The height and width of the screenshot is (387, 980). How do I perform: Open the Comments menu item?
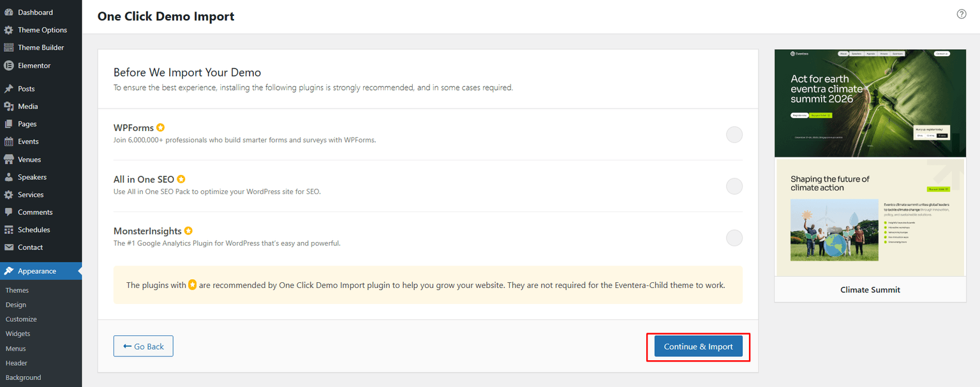[x=41, y=212]
